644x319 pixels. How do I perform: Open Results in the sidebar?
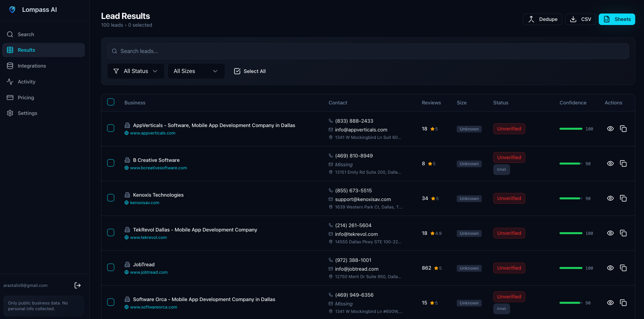click(43, 50)
